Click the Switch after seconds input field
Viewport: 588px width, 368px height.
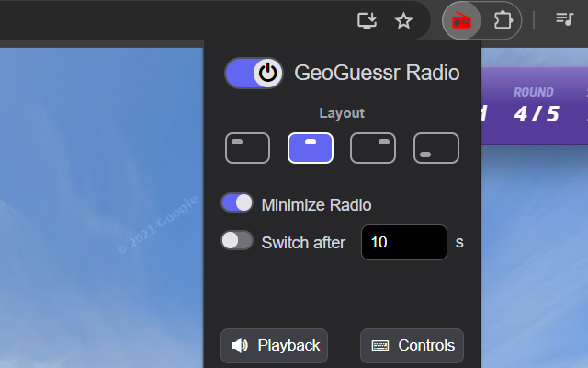coord(404,242)
